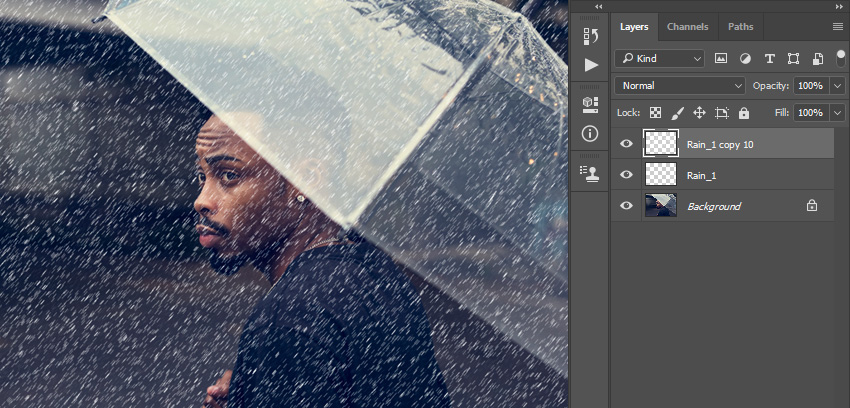850x408 pixels.
Task: Click the Background layer name
Action: (x=714, y=206)
